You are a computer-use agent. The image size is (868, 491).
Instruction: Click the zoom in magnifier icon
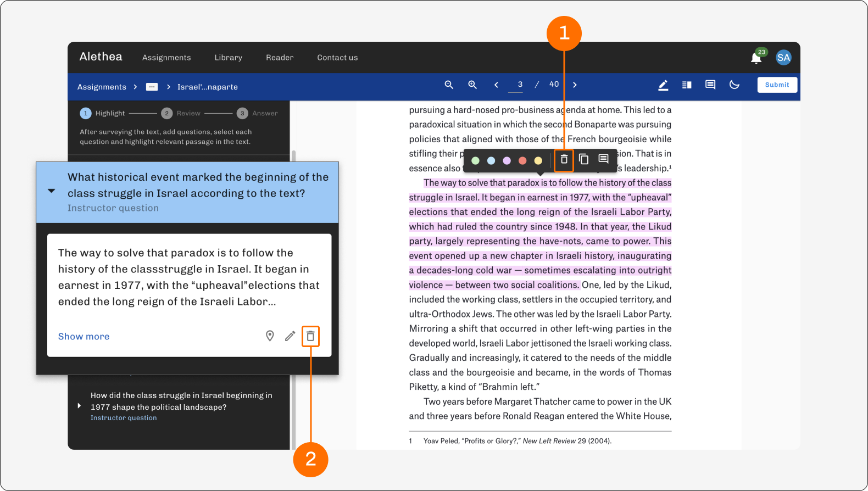coord(472,85)
